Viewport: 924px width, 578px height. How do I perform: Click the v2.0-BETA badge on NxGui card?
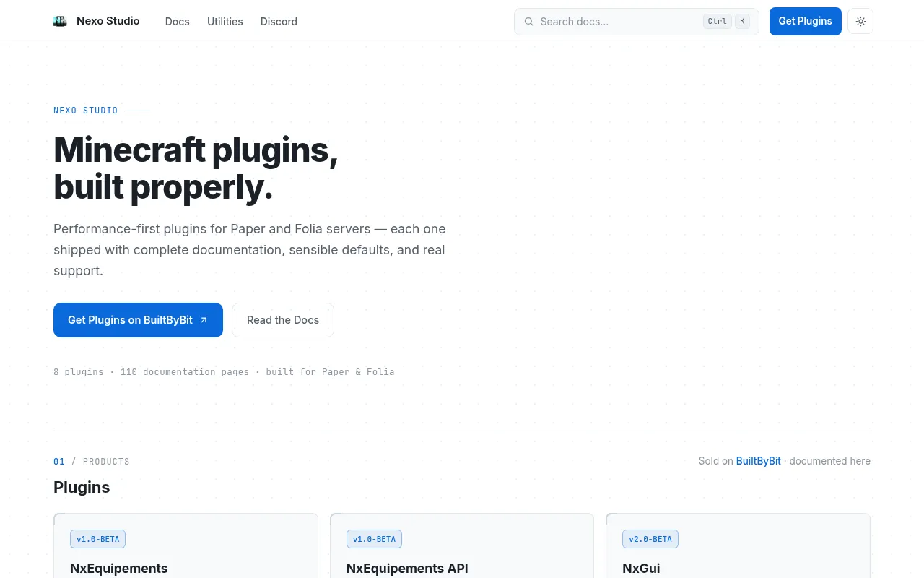(x=650, y=539)
